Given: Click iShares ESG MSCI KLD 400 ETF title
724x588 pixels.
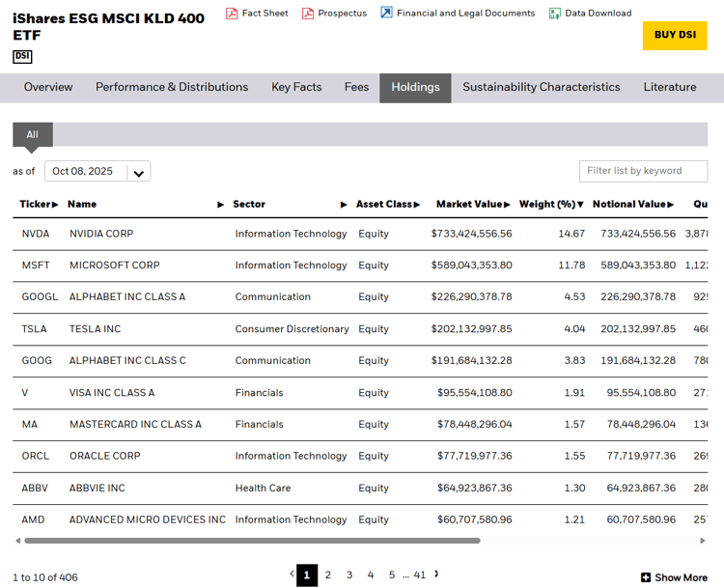Looking at the screenshot, I should click(x=108, y=26).
